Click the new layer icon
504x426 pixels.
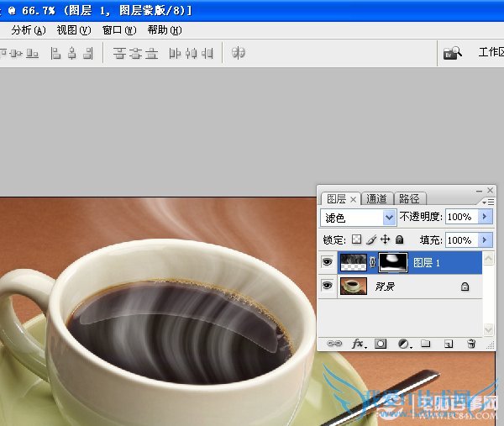tap(449, 344)
